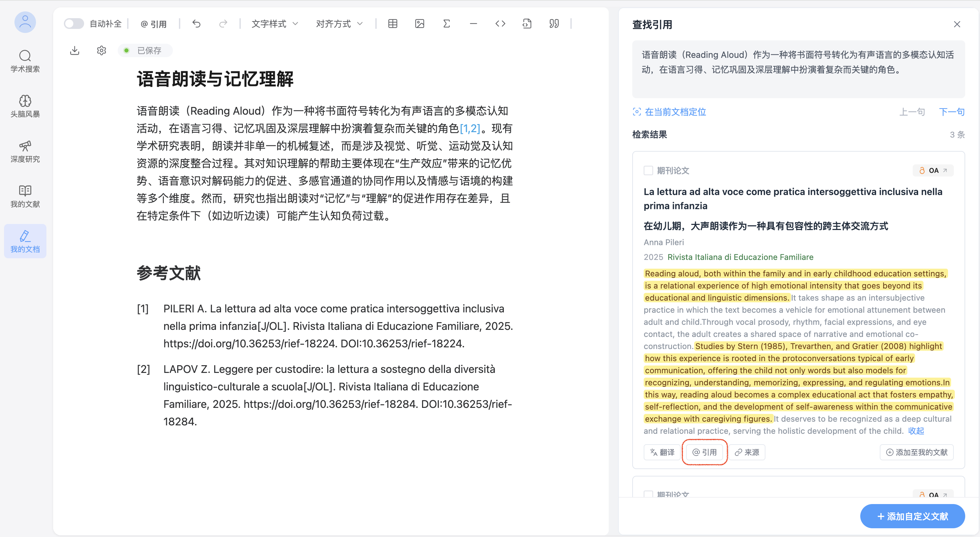The height and width of the screenshot is (537, 980).
Task: Open the 来源 source of first result
Action: point(747,452)
